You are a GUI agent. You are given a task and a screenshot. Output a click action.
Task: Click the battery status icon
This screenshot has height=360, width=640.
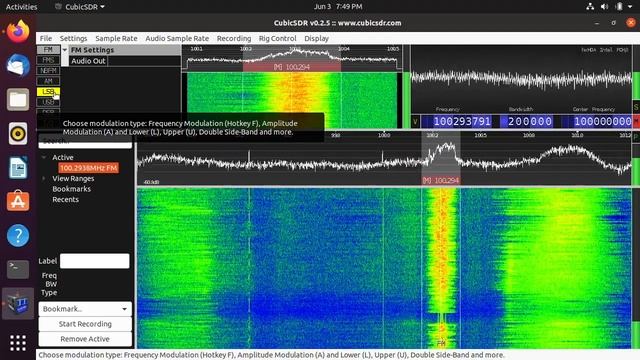tap(619, 7)
